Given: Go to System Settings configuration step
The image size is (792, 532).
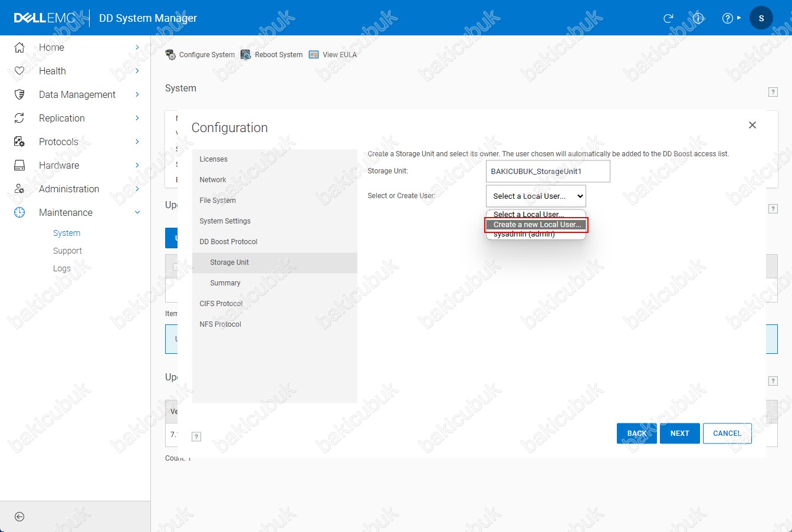Looking at the screenshot, I should click(x=275, y=221).
